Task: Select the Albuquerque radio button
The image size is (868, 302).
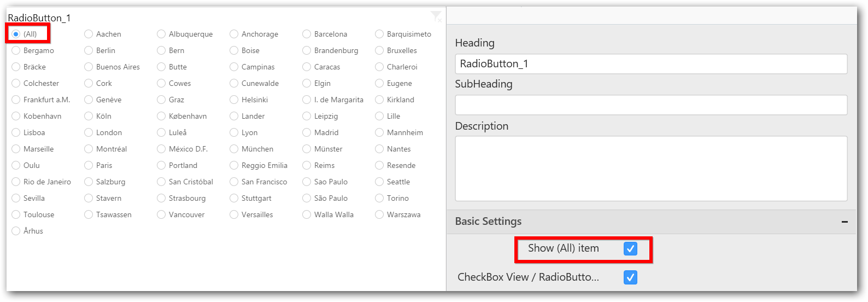Action: click(x=161, y=34)
